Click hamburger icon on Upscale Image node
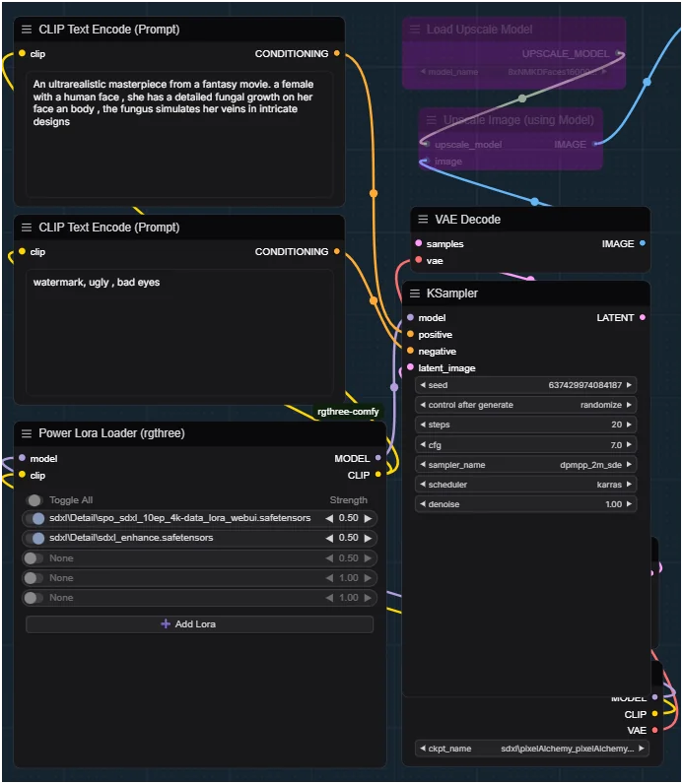The width and height of the screenshot is (683, 784). pos(431,120)
